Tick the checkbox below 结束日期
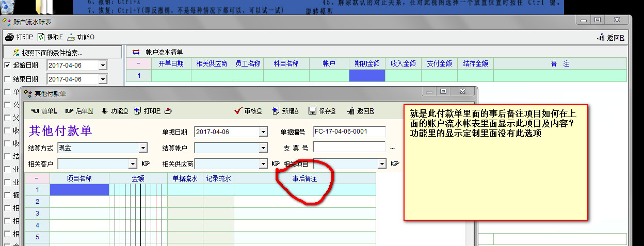Viewport: 644px width, 246px height. tap(7, 92)
